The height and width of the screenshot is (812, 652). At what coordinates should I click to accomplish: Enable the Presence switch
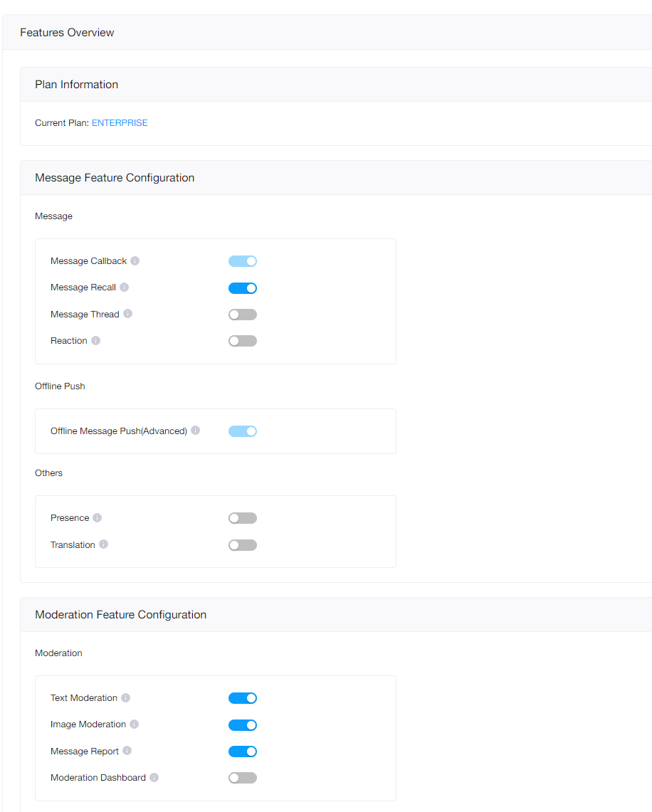pyautogui.click(x=242, y=518)
